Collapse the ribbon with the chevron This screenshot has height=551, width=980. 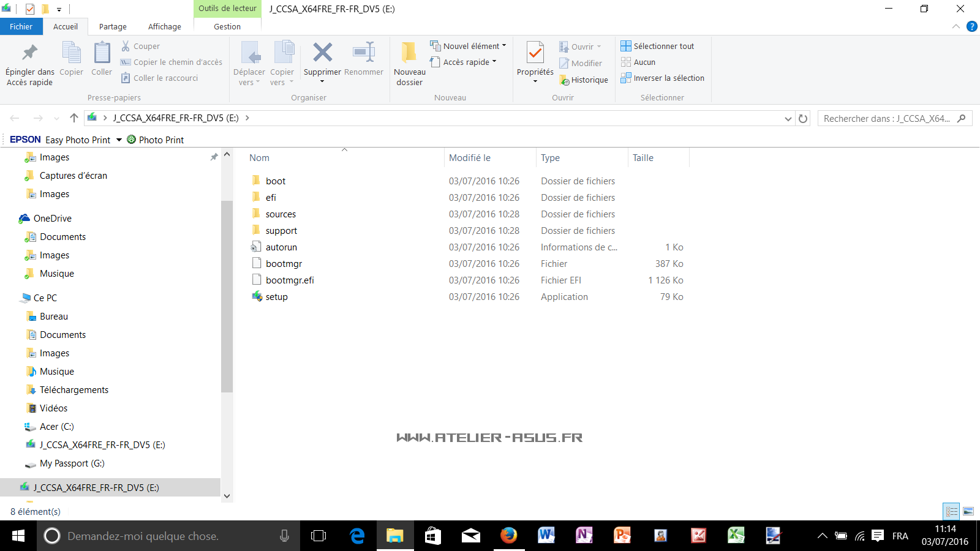956,26
